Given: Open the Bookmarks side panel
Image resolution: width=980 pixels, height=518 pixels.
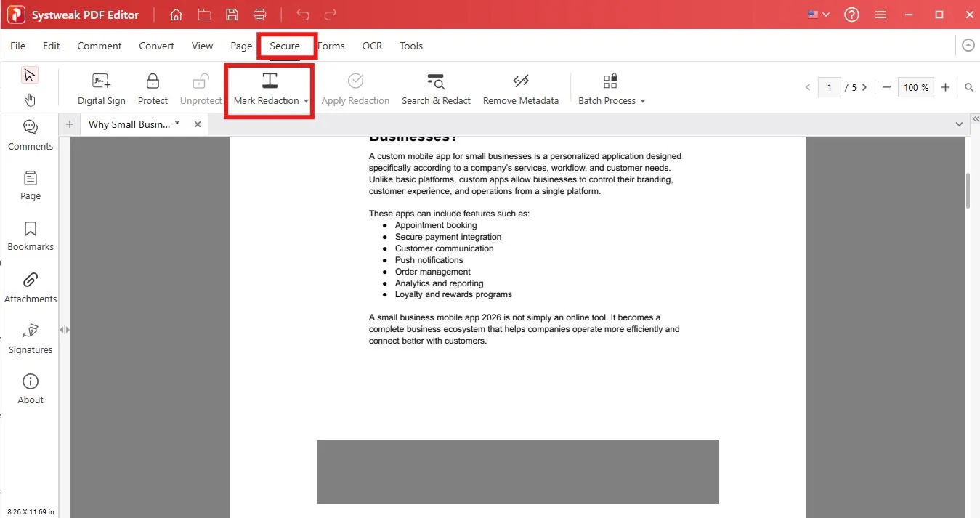Looking at the screenshot, I should [x=31, y=237].
